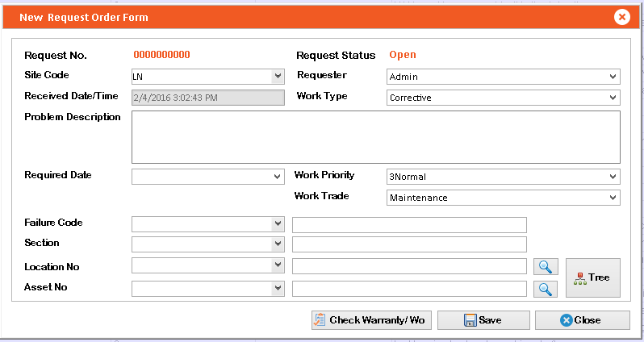This screenshot has width=644, height=342.
Task: Click the Open request status text
Action: pos(403,55)
